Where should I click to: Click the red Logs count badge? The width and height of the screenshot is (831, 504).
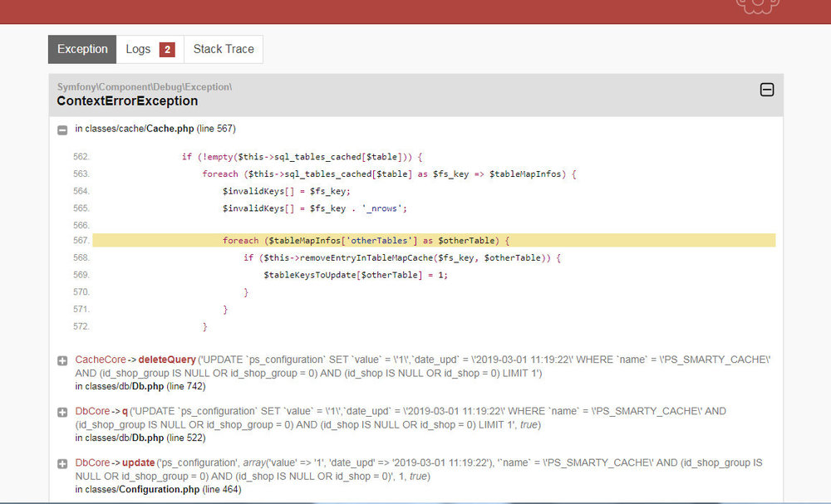[x=167, y=50]
